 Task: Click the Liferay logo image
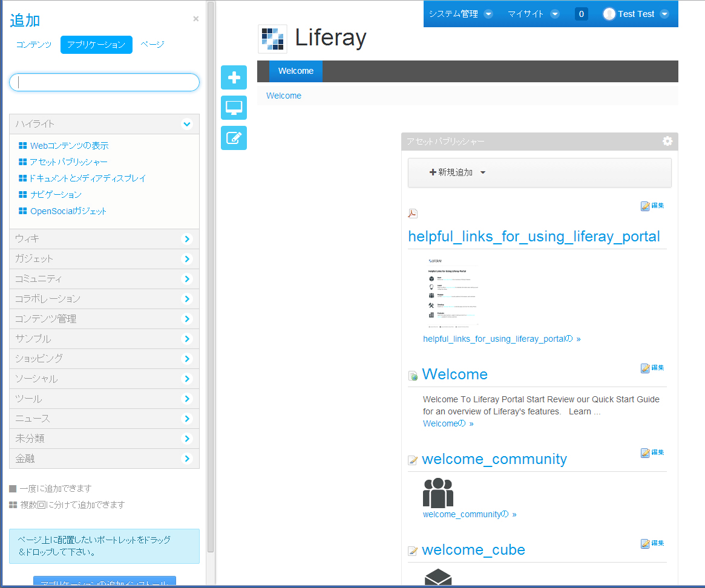(272, 39)
